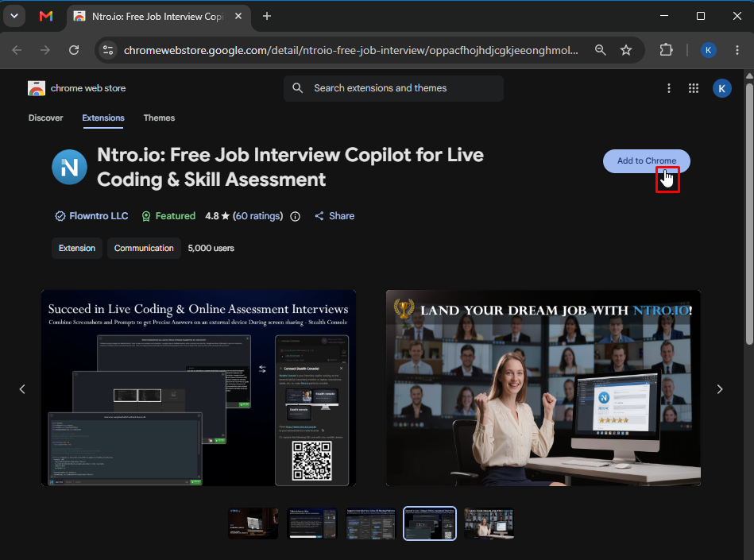Click the 5,000 users text

[211, 249]
